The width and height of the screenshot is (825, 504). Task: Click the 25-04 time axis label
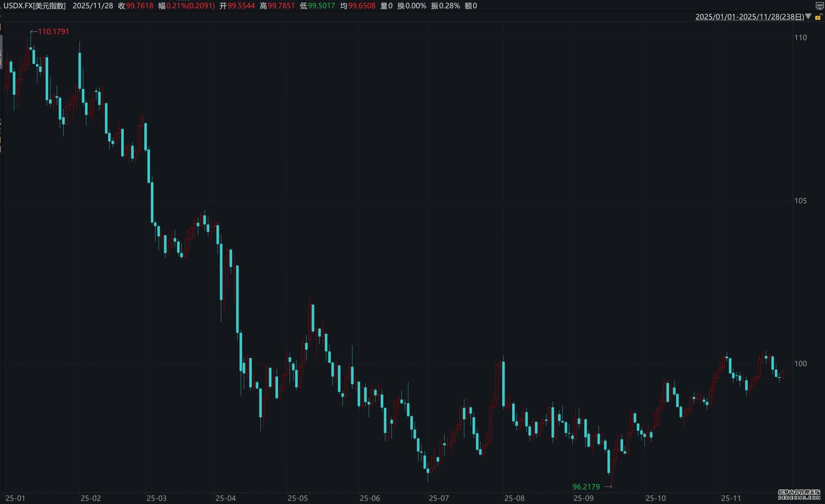click(x=226, y=498)
